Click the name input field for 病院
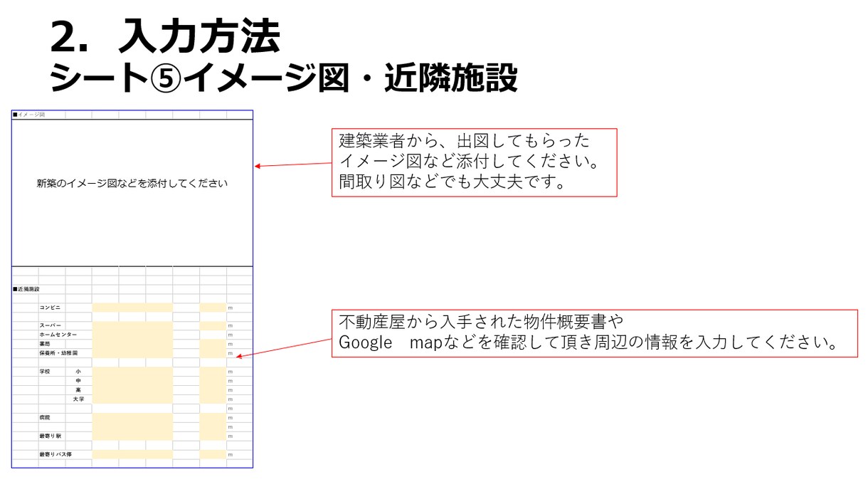 point(132,418)
